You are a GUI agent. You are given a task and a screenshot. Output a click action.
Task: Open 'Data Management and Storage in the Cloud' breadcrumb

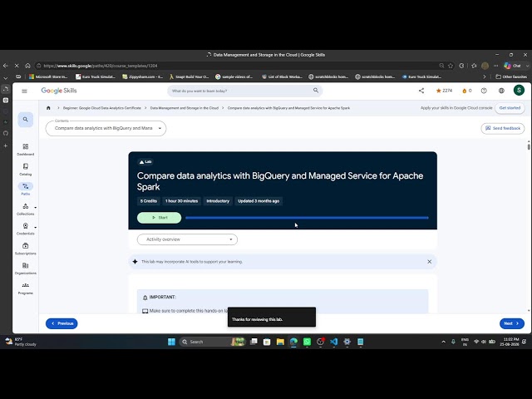[185, 108]
